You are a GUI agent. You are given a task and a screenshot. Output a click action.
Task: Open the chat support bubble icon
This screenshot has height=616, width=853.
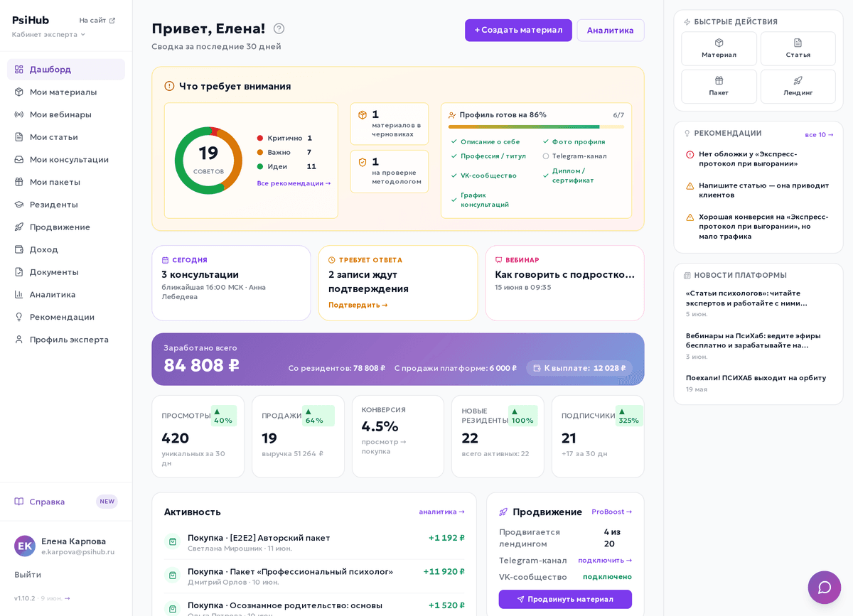click(x=825, y=588)
